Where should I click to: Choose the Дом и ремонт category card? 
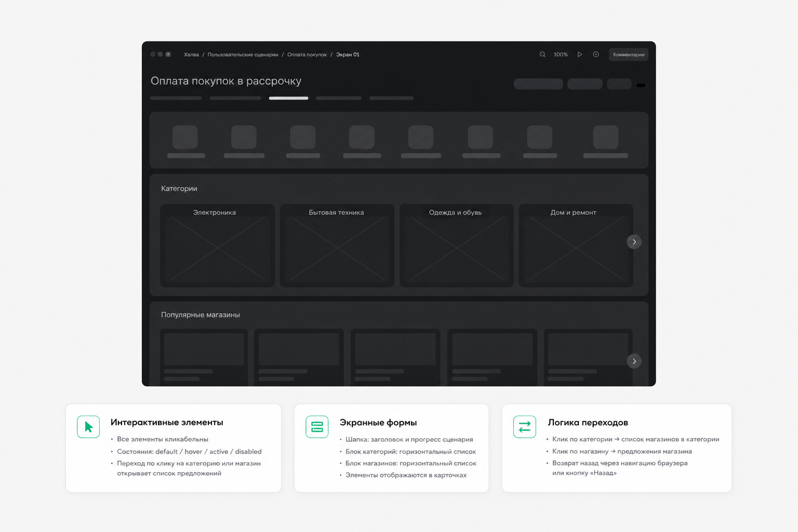(576, 246)
